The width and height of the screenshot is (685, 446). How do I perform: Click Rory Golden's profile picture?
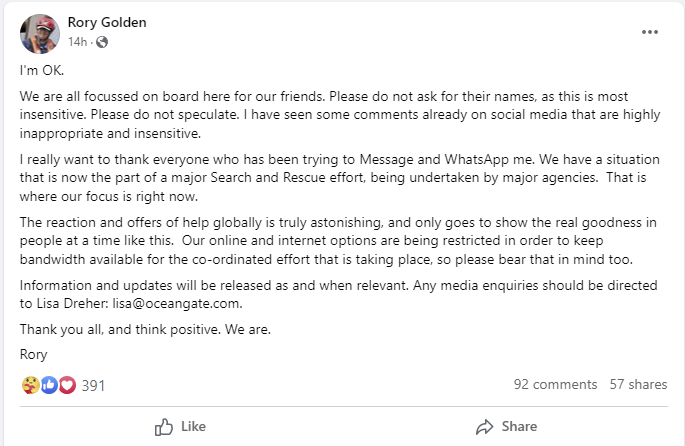39,32
